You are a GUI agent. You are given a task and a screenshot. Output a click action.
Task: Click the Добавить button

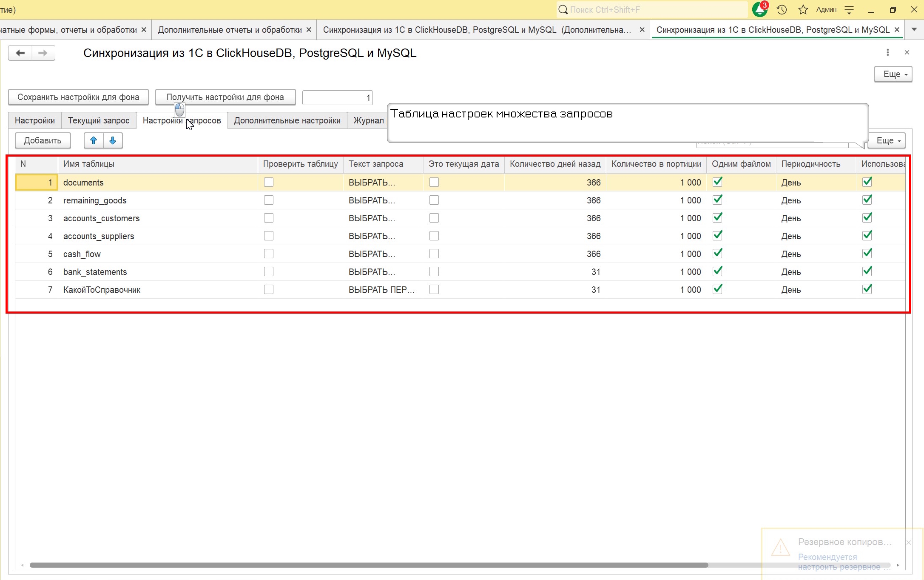coord(43,140)
